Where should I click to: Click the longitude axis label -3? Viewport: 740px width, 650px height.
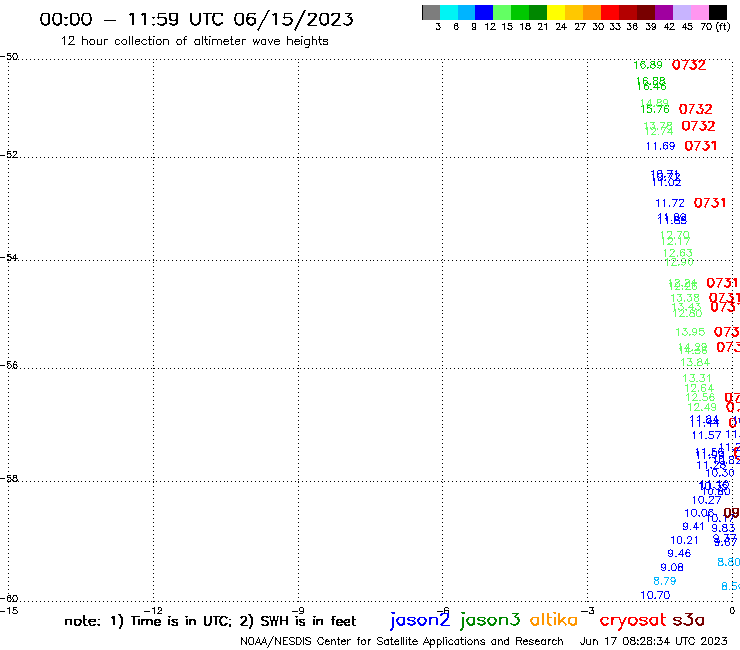pos(588,610)
